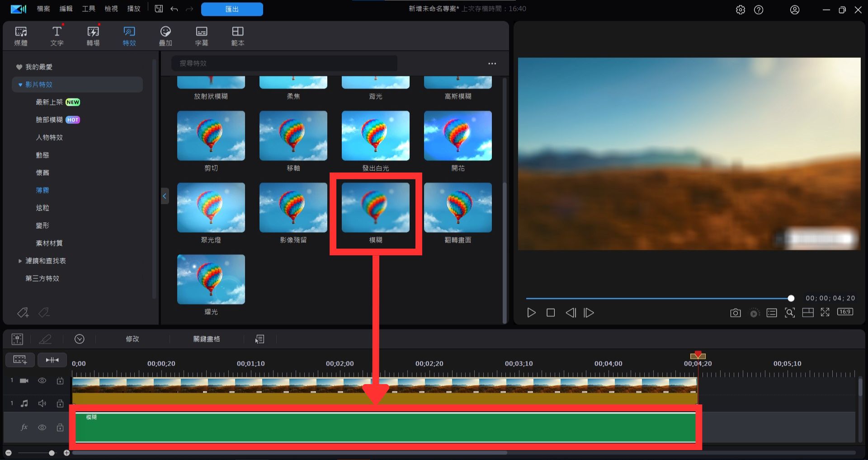Select the 模糊 blur effect thumbnail
The height and width of the screenshot is (460, 868).
[x=376, y=207]
